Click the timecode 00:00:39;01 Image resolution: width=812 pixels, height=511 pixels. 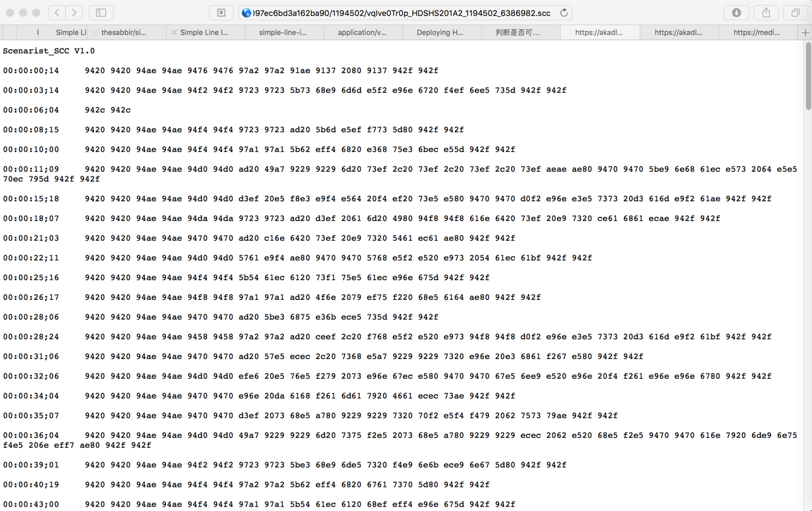[31, 465]
